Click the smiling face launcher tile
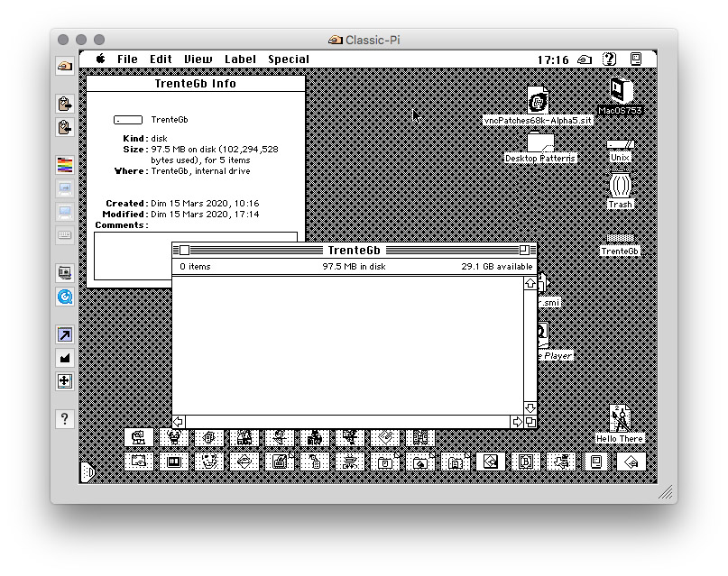 tap(209, 462)
